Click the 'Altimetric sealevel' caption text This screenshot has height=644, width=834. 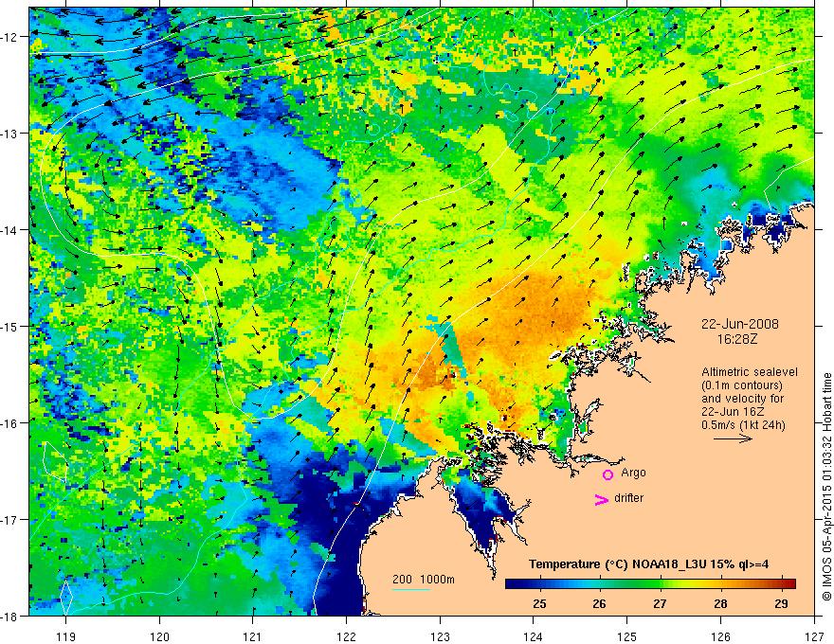point(750,372)
